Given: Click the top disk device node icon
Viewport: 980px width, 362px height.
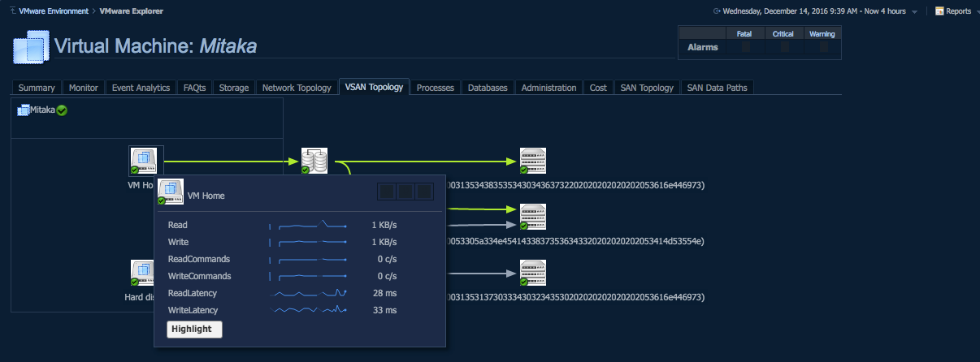Looking at the screenshot, I should tap(532, 161).
